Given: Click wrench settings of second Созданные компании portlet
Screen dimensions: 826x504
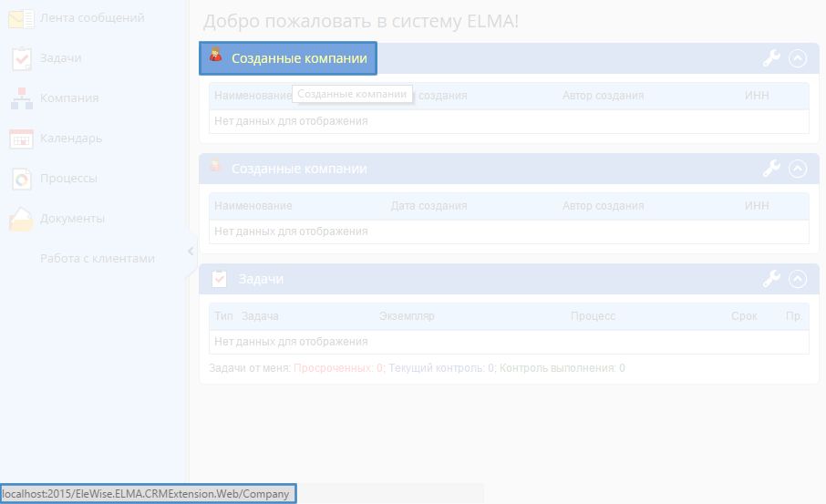Looking at the screenshot, I should pos(771,169).
